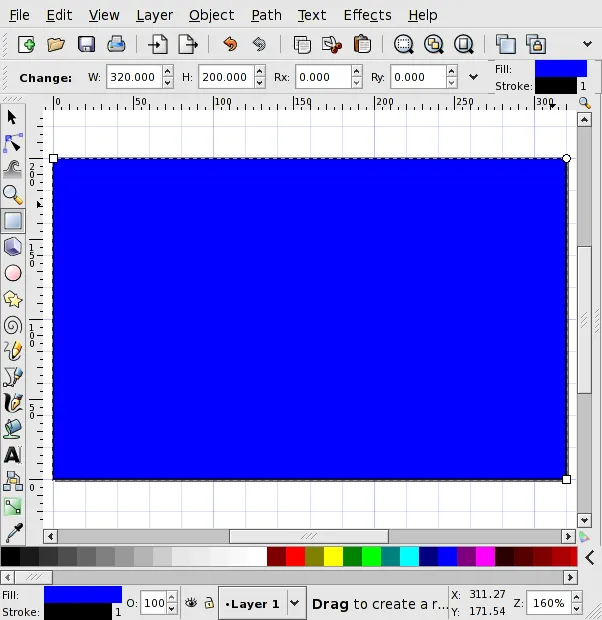Select the 3D Box tool

13,247
